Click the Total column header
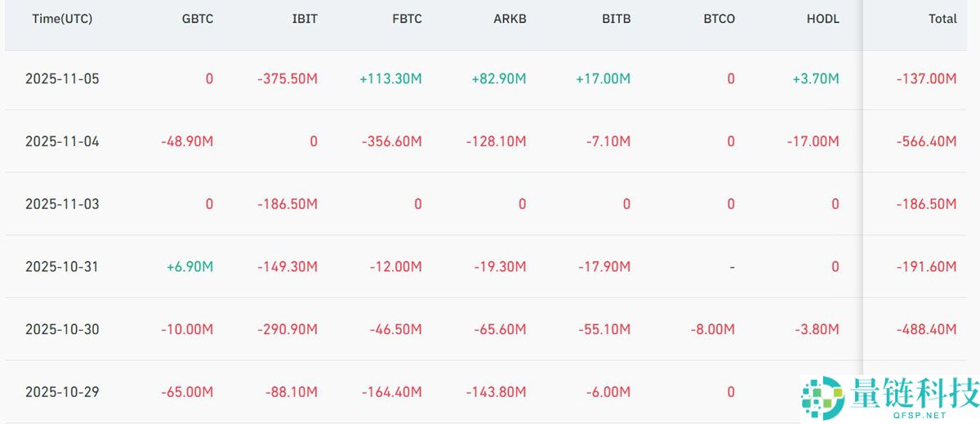The height and width of the screenshot is (424, 980). point(942,19)
